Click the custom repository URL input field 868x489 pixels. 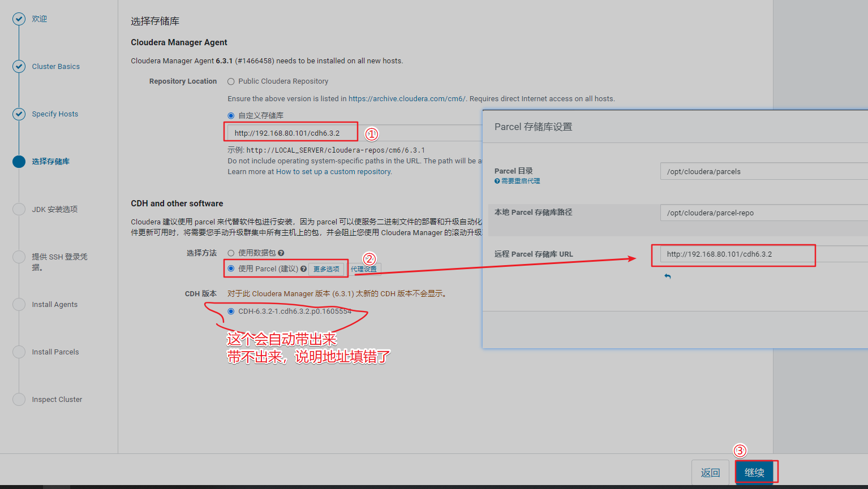tap(355, 133)
